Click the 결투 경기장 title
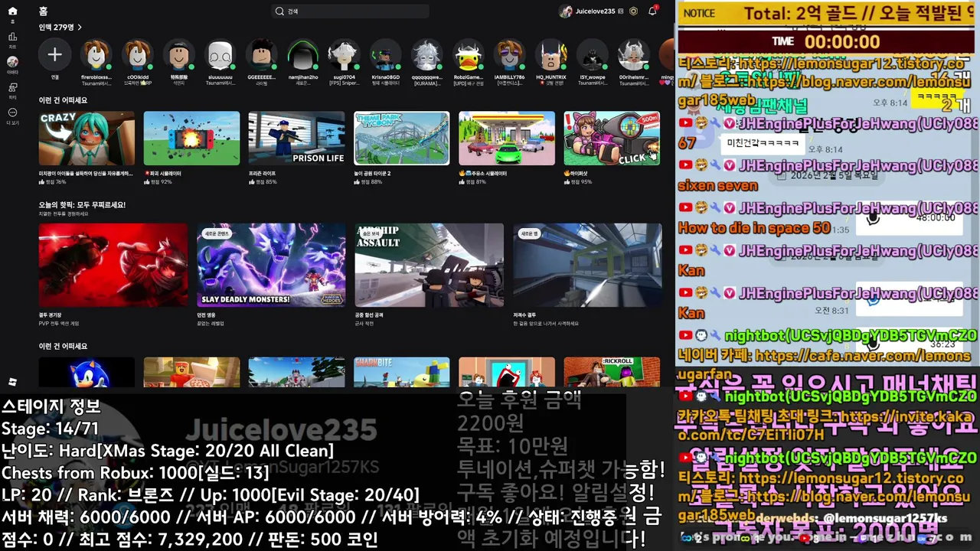 coord(50,315)
